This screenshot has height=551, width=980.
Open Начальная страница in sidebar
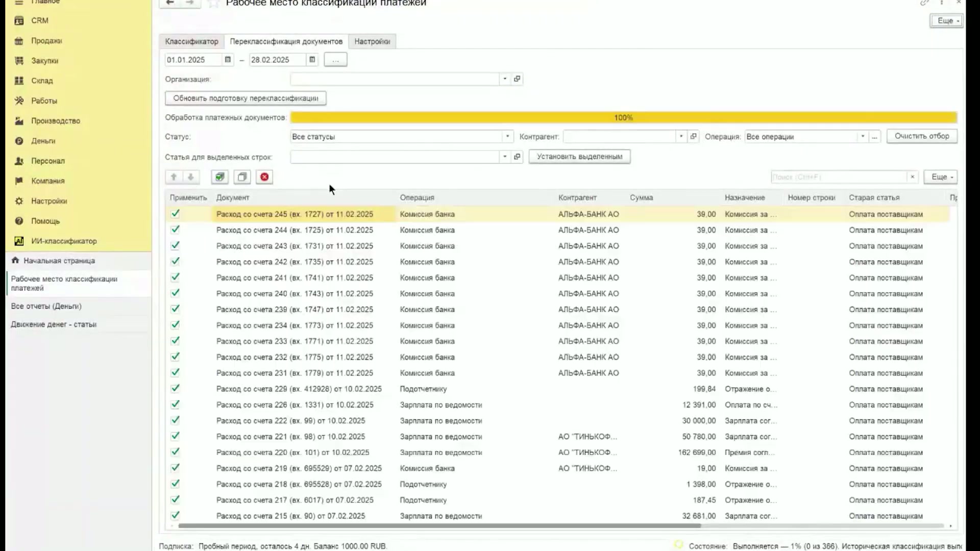[59, 261]
